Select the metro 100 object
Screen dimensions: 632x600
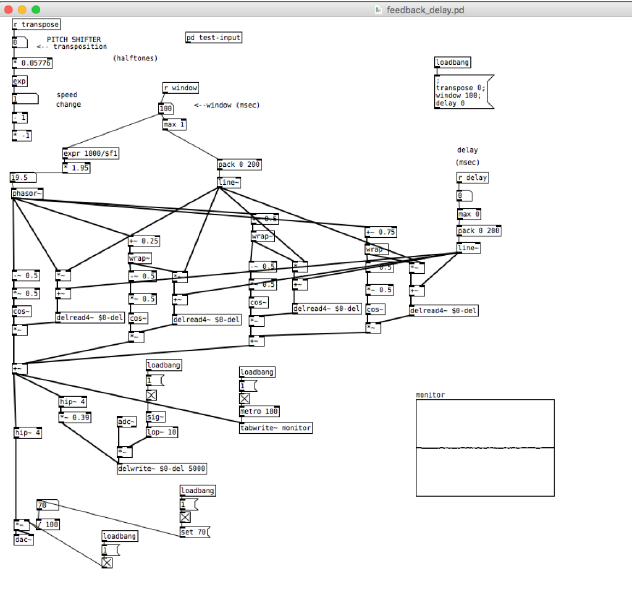point(260,411)
